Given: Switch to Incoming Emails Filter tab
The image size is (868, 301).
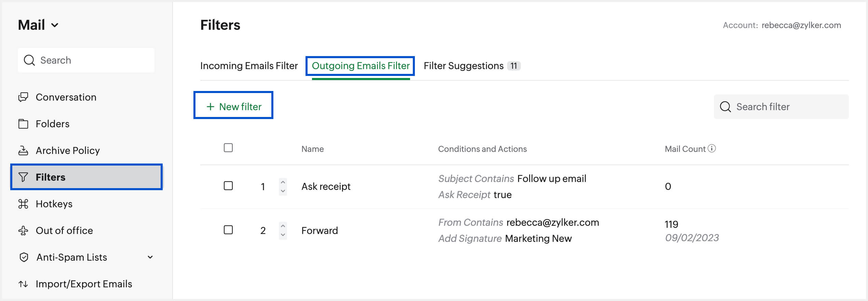Looking at the screenshot, I should click(x=249, y=66).
